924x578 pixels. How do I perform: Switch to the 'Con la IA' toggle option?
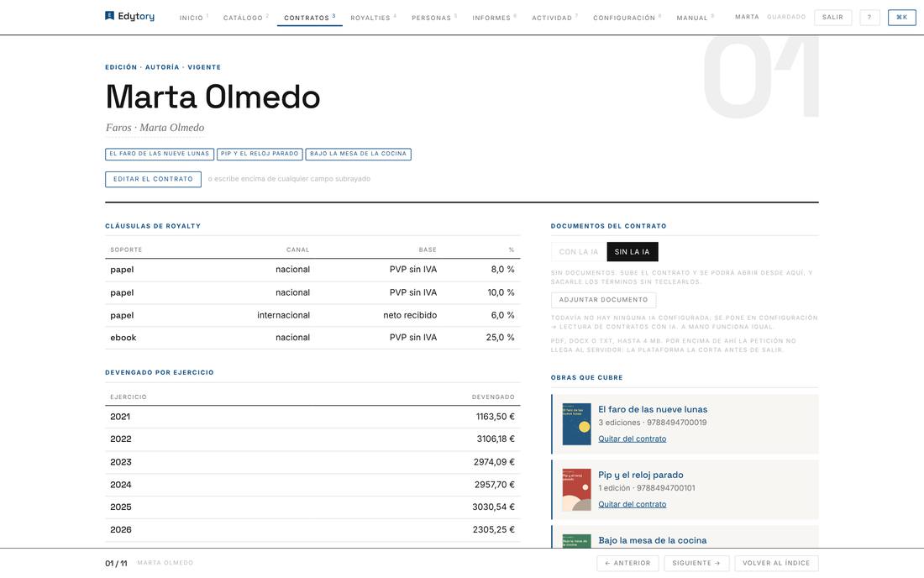579,251
